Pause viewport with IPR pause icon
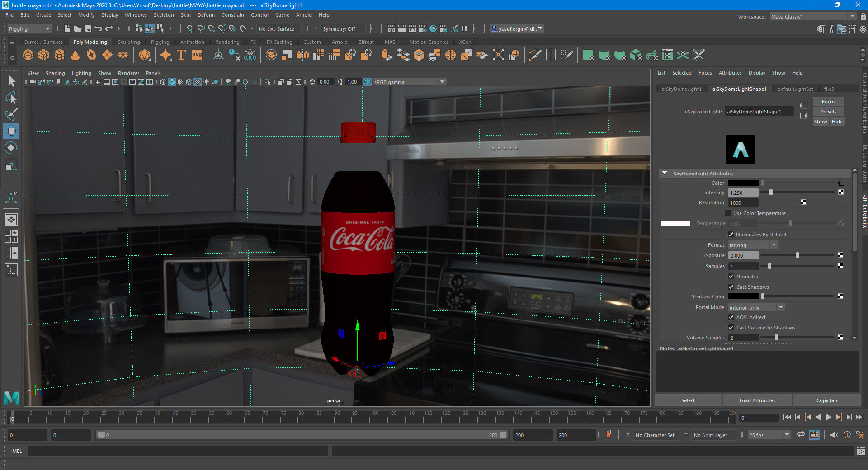 click(464, 28)
